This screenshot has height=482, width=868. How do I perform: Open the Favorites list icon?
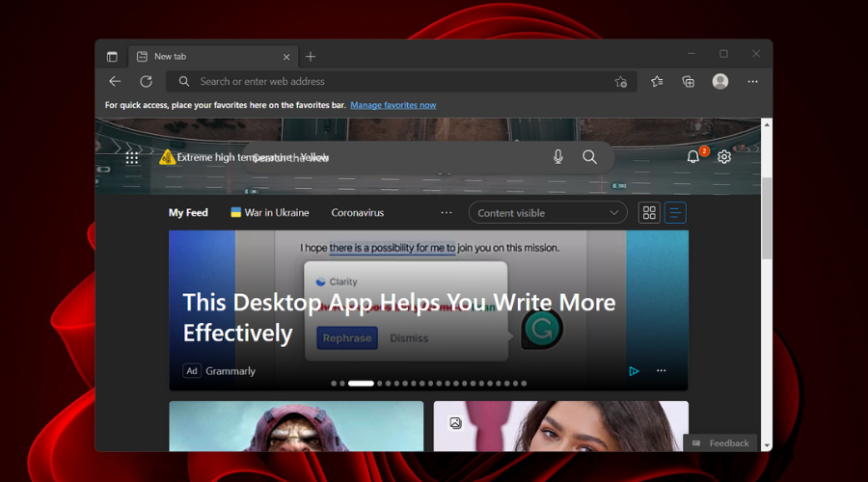coord(657,81)
